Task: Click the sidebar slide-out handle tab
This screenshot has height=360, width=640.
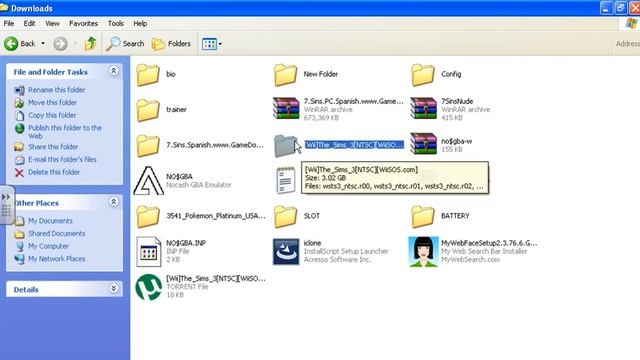Action: click(x=7, y=205)
